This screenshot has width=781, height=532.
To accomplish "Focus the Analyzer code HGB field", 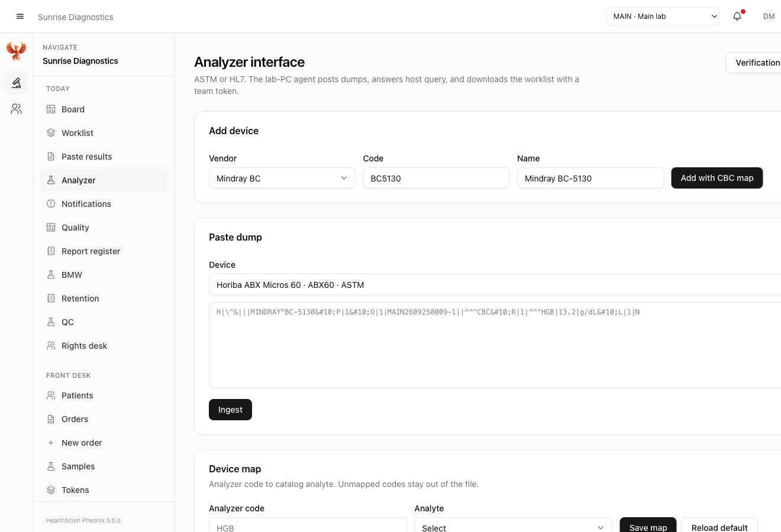I will tap(308, 525).
